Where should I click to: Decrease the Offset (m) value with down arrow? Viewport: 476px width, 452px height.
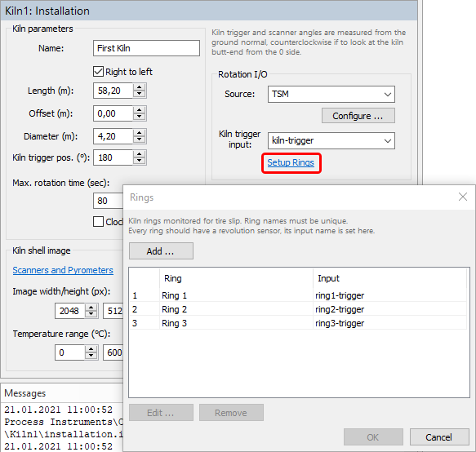point(140,117)
